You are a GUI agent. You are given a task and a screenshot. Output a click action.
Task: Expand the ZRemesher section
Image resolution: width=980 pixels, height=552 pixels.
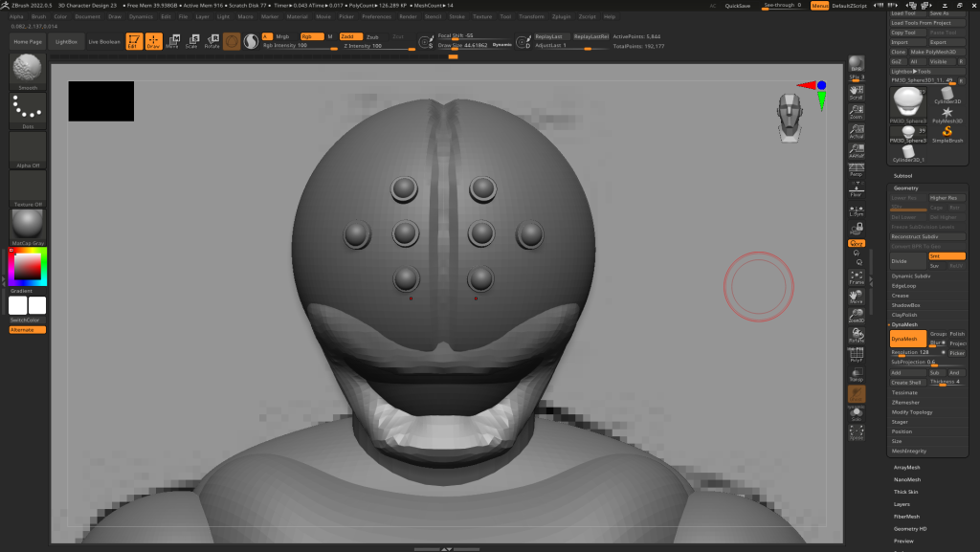point(904,402)
